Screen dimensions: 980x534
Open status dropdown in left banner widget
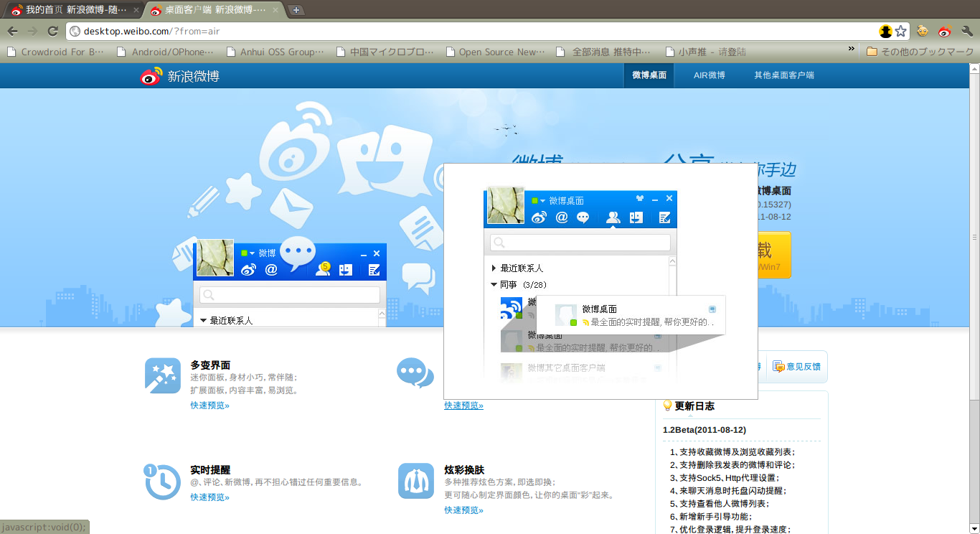[248, 253]
